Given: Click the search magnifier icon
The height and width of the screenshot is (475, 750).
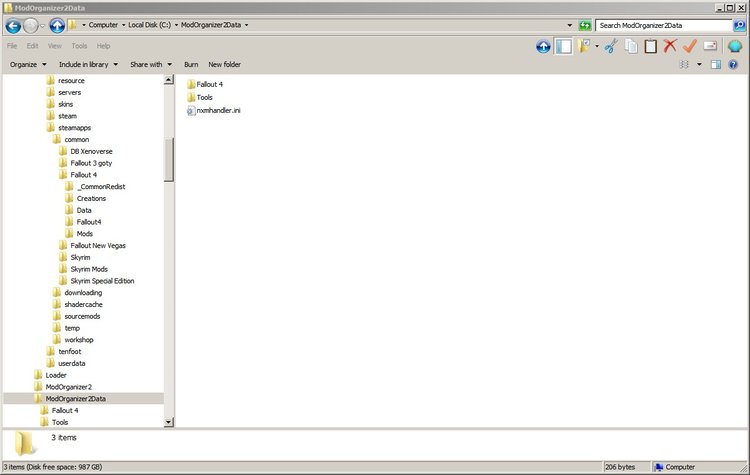Looking at the screenshot, I should pyautogui.click(x=739, y=25).
